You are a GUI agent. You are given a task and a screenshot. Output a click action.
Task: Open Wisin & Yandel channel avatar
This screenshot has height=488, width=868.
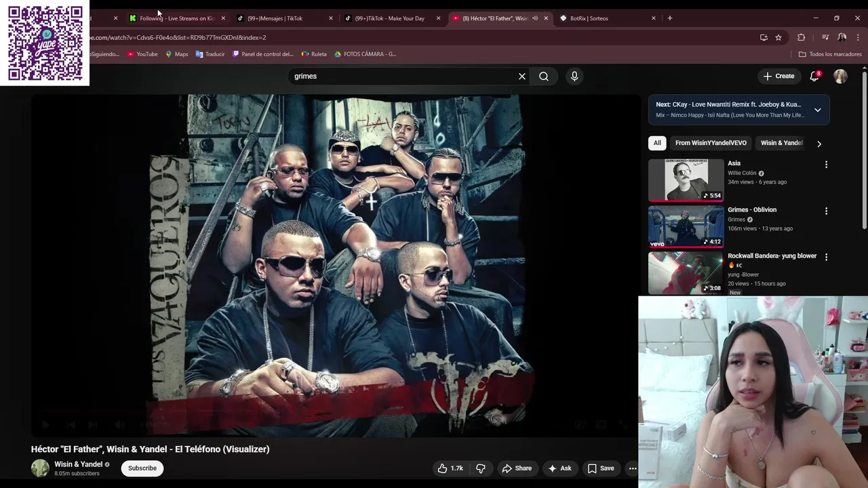click(40, 468)
